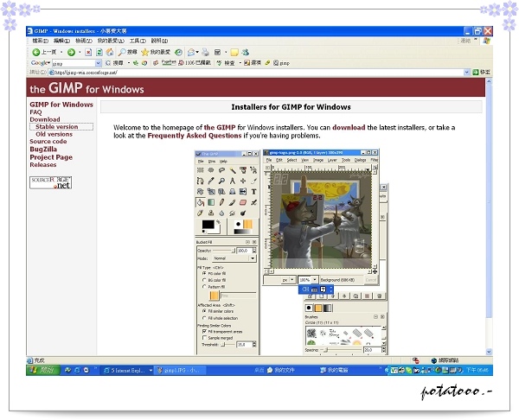Viewport: 519px width, 420px height.
Task: Select the Paths tool in GIMP toolbox
Action: pyautogui.click(x=201, y=181)
